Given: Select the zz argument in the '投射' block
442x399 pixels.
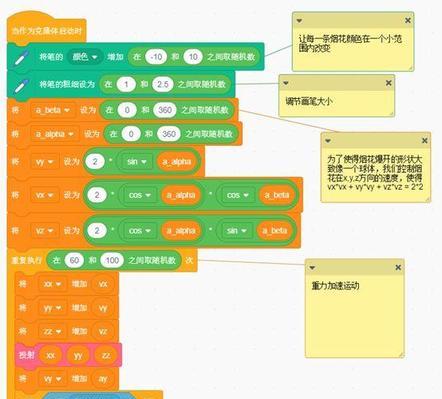Looking at the screenshot, I should coord(106,355).
